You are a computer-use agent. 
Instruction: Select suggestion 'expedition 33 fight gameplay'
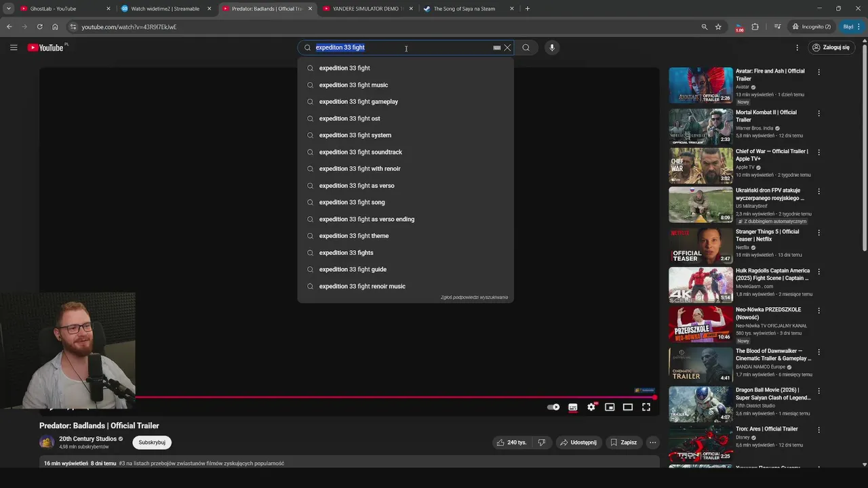(406, 102)
